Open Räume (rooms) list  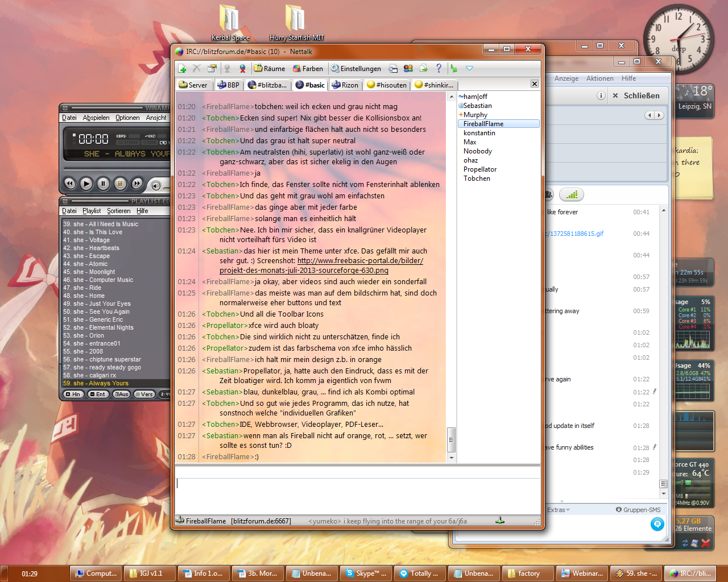pos(270,68)
